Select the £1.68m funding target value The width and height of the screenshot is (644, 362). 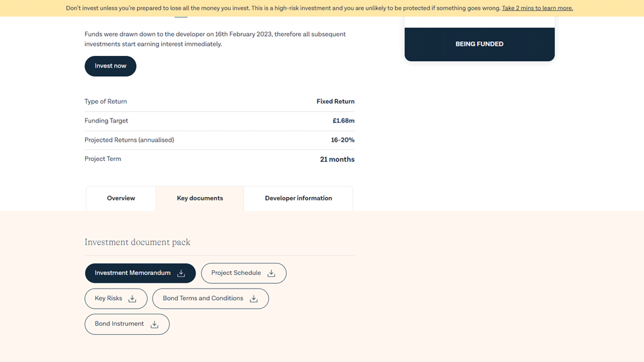(343, 121)
